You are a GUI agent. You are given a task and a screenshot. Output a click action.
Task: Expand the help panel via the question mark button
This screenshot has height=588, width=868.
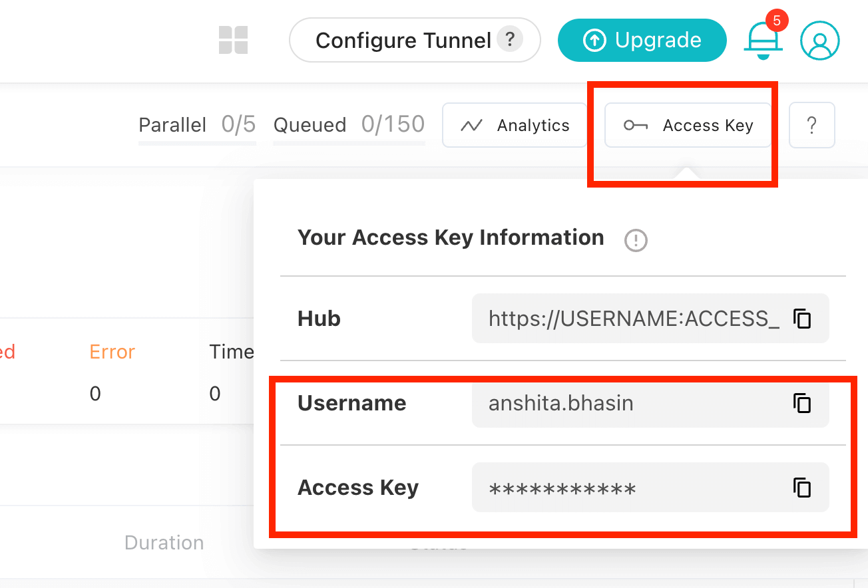pyautogui.click(x=811, y=124)
